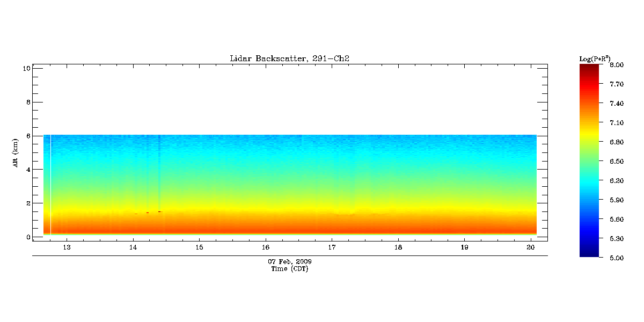Image resolution: width=644 pixels, height=322 pixels.
Task: Click the colorbar value 7.40
Action: [x=616, y=104]
